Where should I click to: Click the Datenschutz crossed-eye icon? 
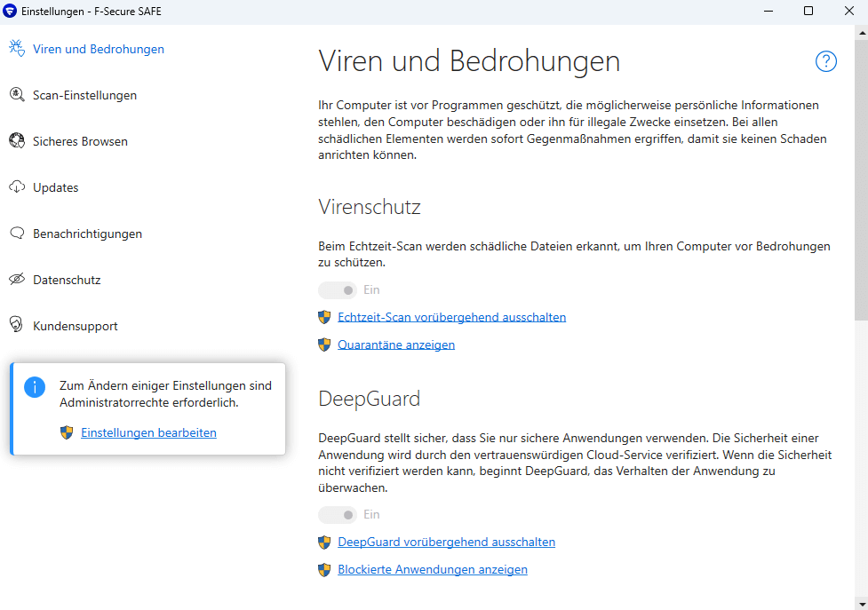(x=17, y=280)
